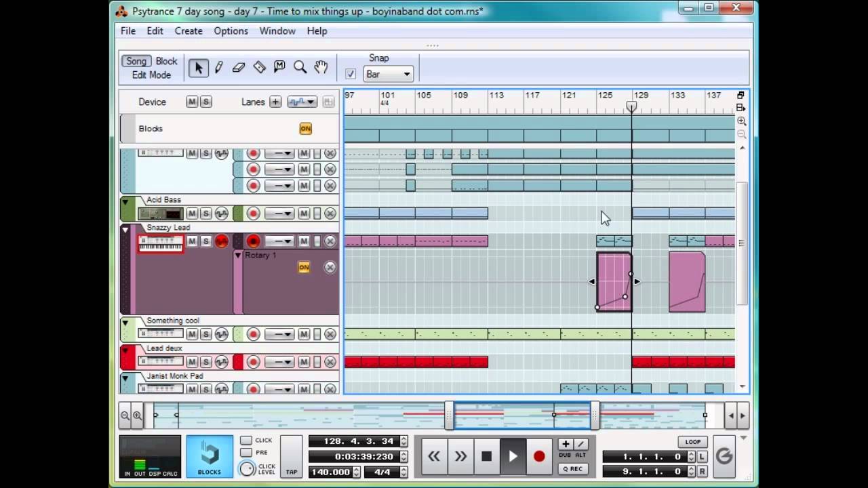Viewport: 868px width, 488px height.
Task: Click the Fast Forward transport button
Action: tap(460, 456)
